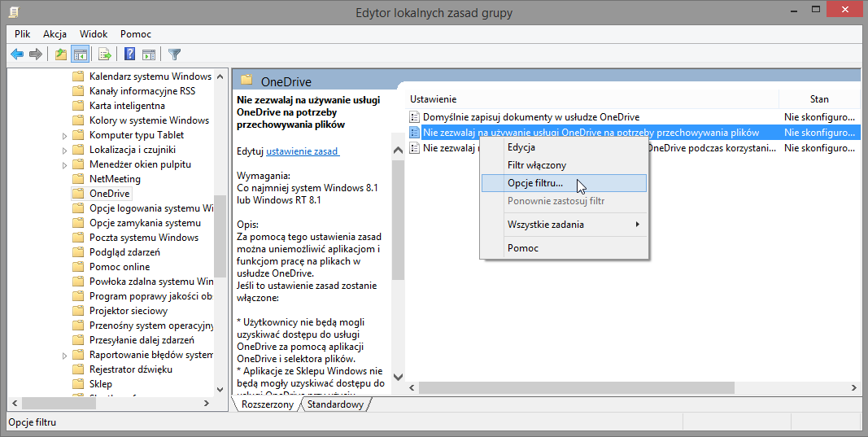Open the Widok menu
868x437 pixels.
(x=94, y=34)
